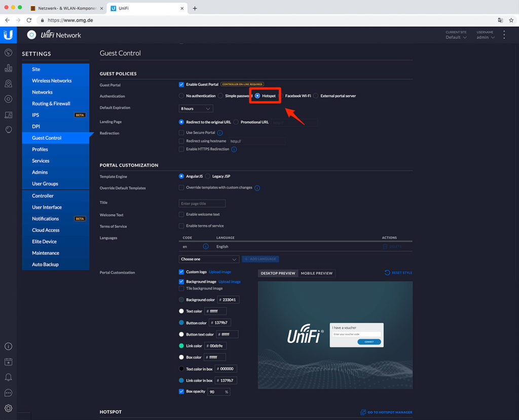Click info icon beside the en language code
Screen dimensions: 519x420
pos(206,247)
